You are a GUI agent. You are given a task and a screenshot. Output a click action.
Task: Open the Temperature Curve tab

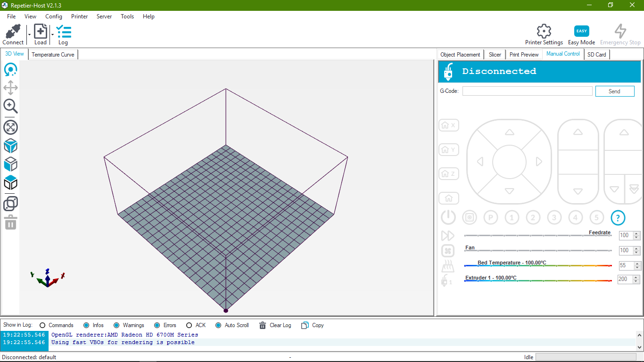click(52, 54)
